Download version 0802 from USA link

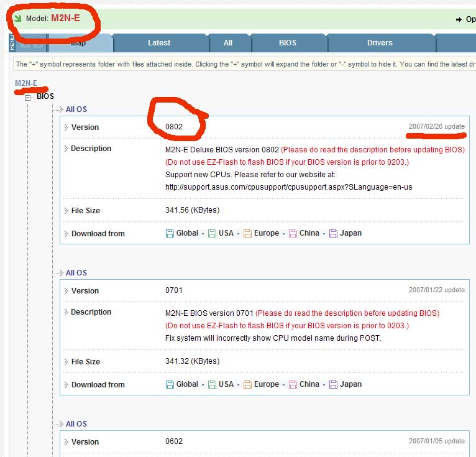[226, 233]
